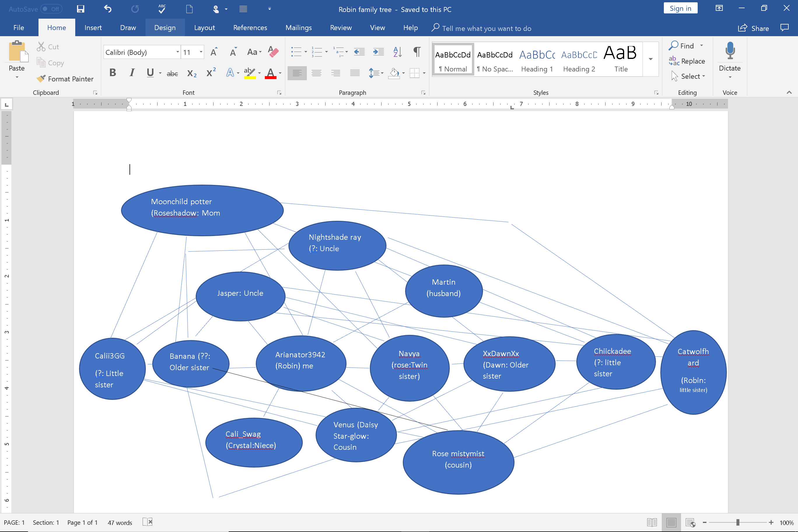
Task: Click the Format Painter brush icon
Action: tap(41, 79)
